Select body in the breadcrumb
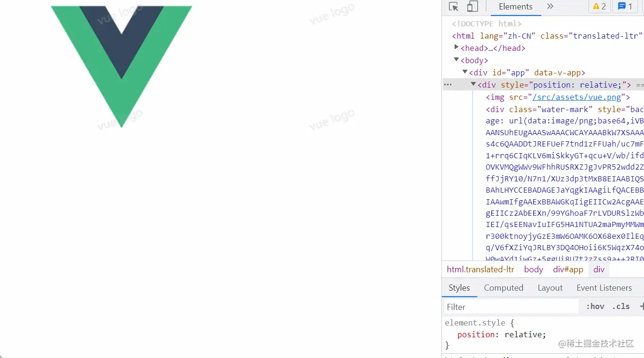 coord(534,269)
